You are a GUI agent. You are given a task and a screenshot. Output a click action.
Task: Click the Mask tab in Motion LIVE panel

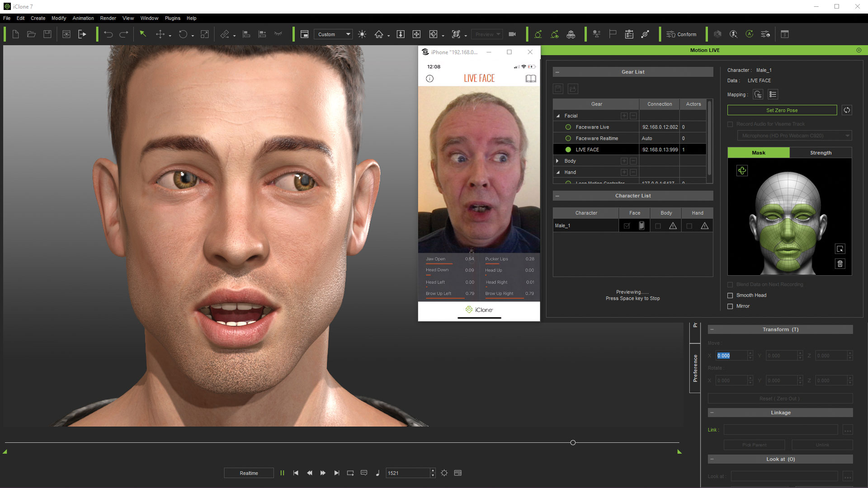758,153
